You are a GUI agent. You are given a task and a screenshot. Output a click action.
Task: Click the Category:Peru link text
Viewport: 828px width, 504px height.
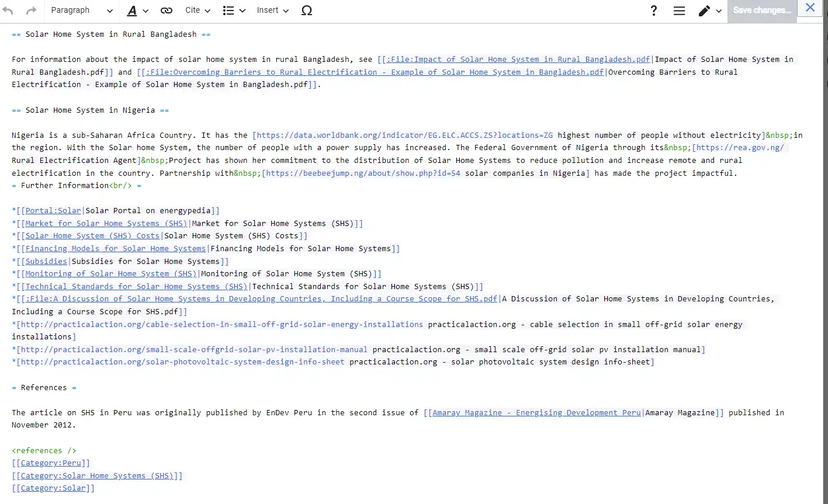coord(51,463)
